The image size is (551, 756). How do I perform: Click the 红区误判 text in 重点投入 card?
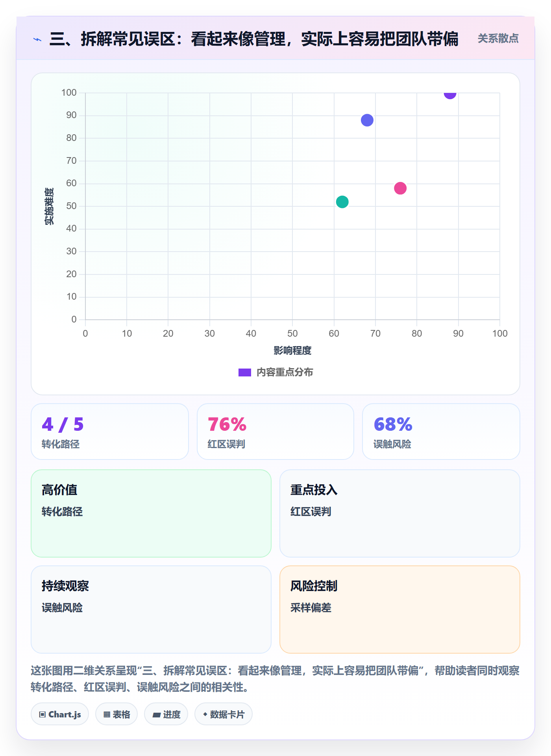(311, 512)
